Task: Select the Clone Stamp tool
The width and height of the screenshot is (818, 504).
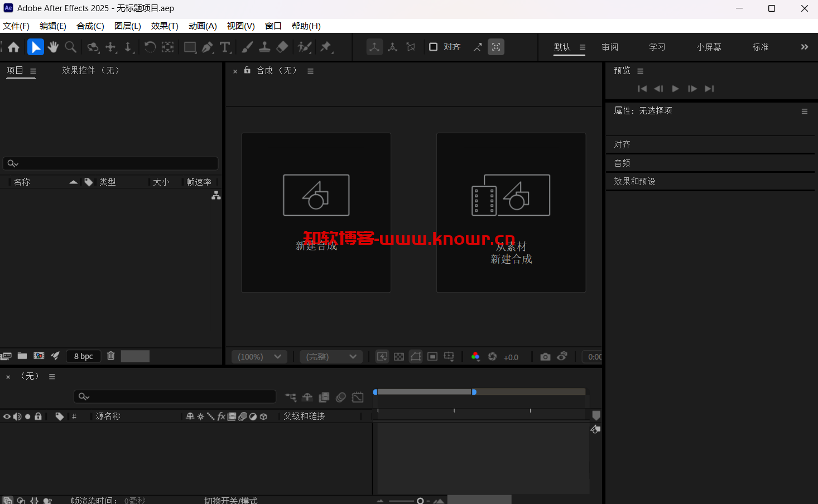Action: (x=264, y=47)
